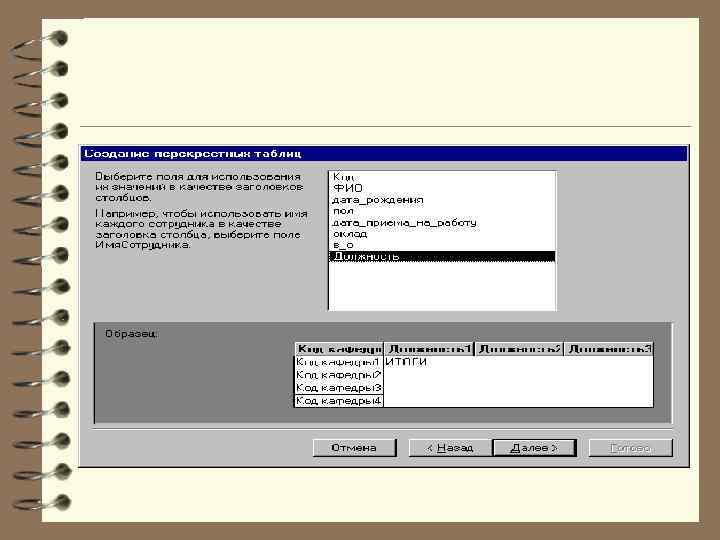Click the Код кафедры4 sample row
Viewport: 720px width, 540px height.
339,401
